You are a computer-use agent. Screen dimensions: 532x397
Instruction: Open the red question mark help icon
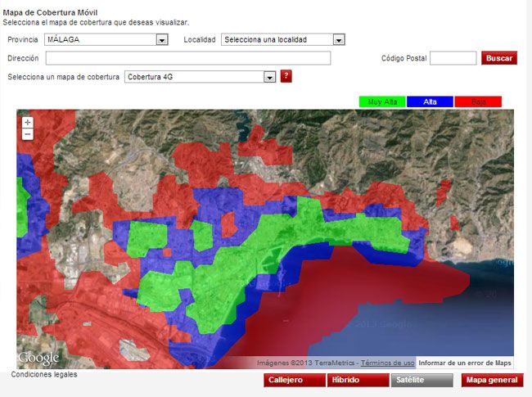pyautogui.click(x=286, y=76)
